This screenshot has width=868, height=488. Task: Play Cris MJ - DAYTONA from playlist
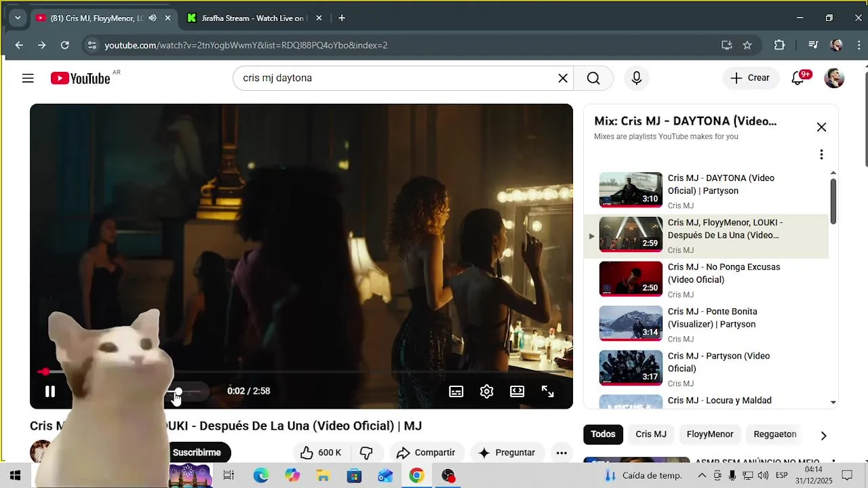point(706,191)
